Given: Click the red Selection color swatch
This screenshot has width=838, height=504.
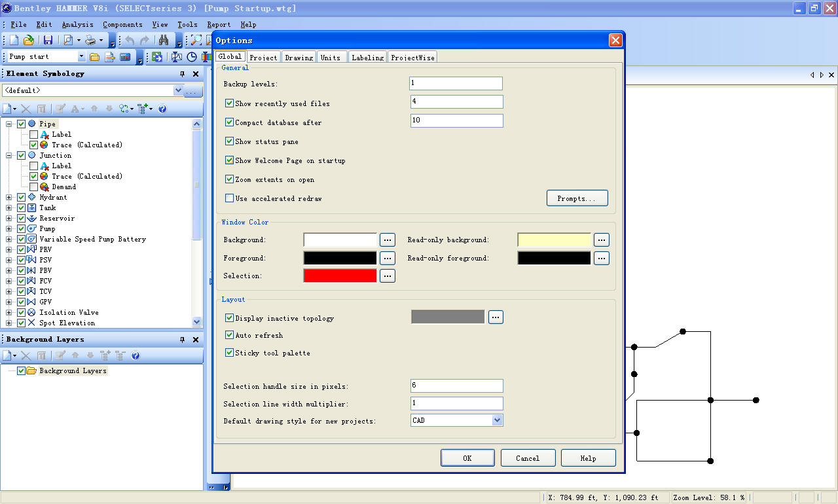Looking at the screenshot, I should coord(340,276).
